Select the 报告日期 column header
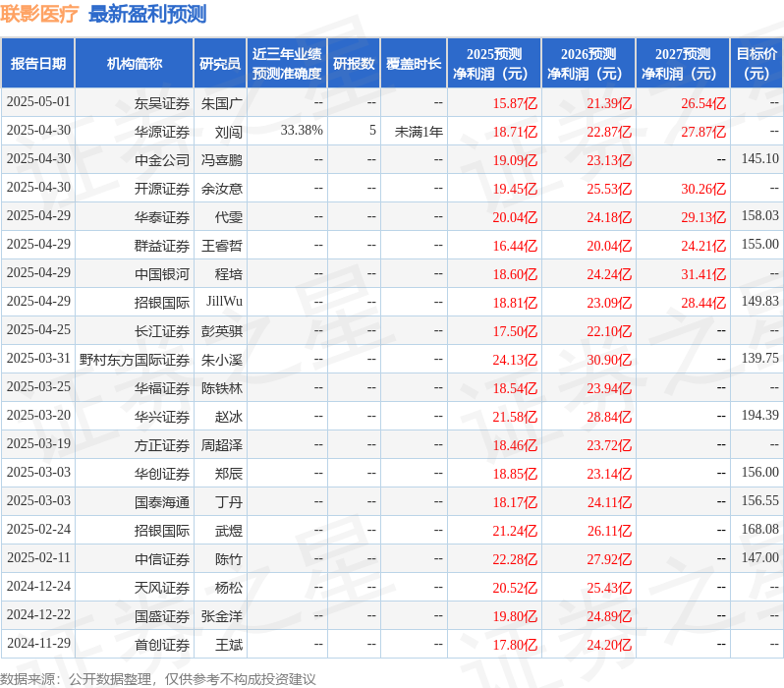 (x=38, y=64)
